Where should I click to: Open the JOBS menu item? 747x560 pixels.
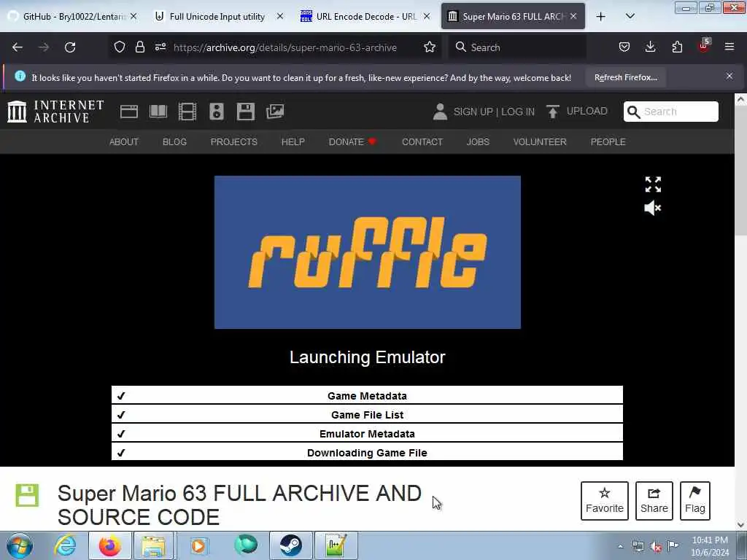tap(478, 142)
